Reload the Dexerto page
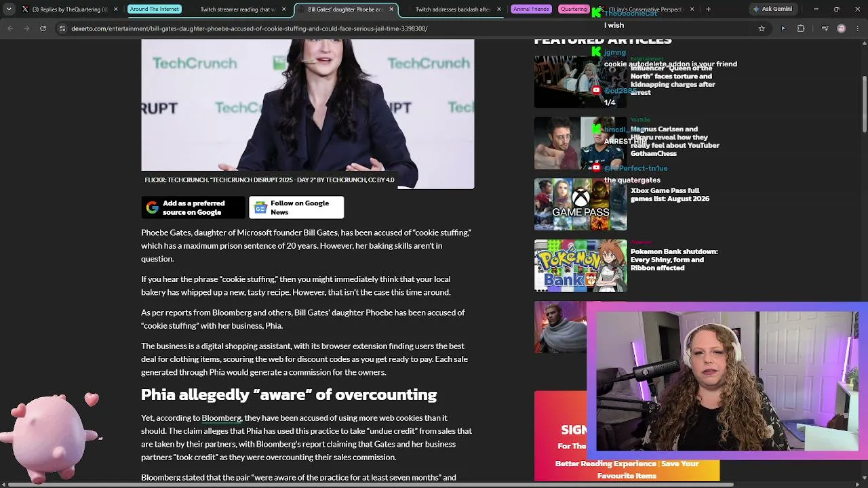 pyautogui.click(x=43, y=28)
